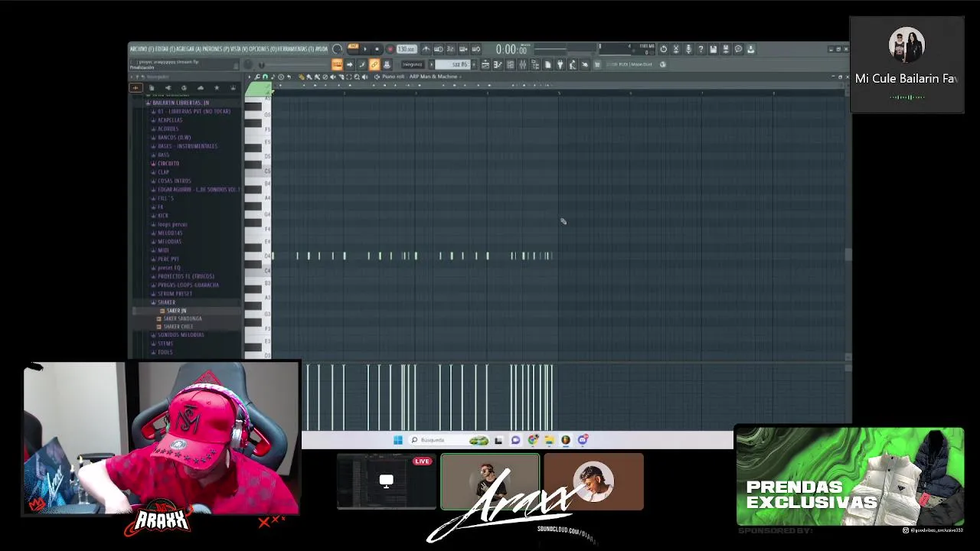Click the shopping cart icon
This screenshot has height=551, width=980.
coord(597,64)
